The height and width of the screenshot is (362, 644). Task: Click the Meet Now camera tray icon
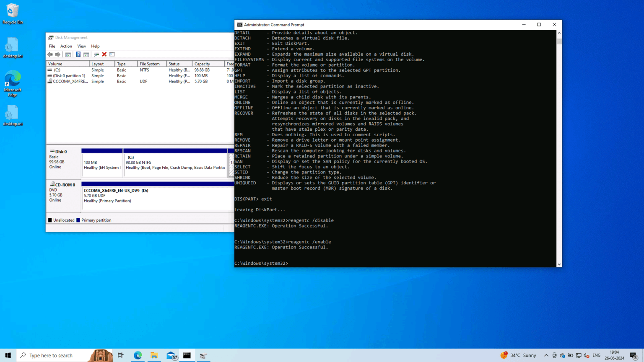pos(554,355)
